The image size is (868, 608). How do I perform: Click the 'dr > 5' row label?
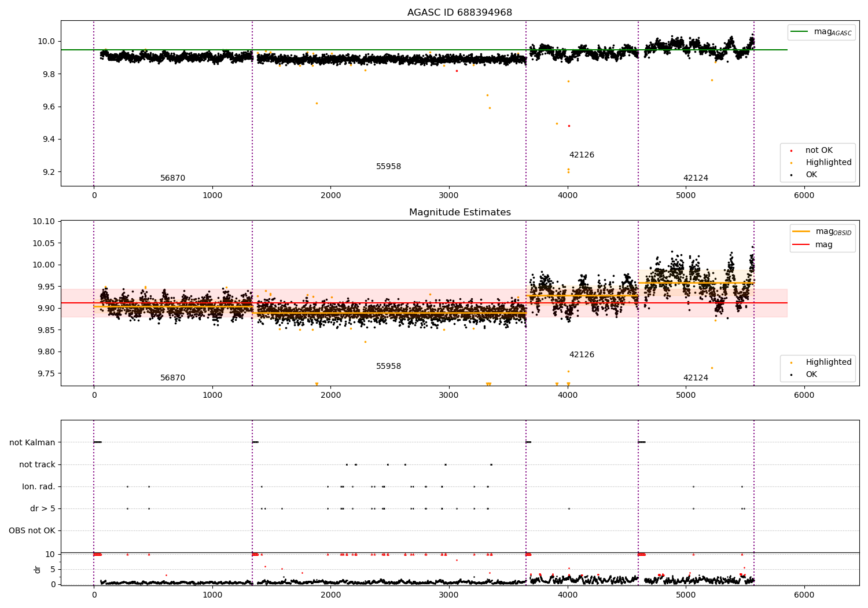[43, 509]
